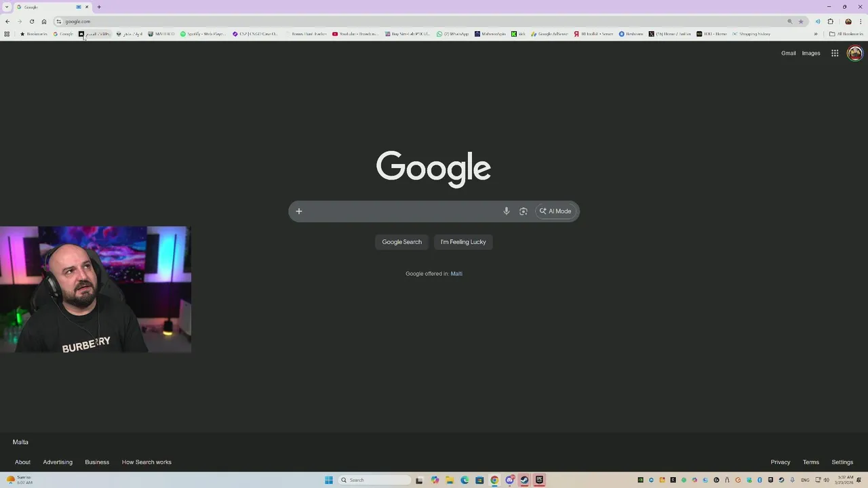Click I'm Feeling Lucky button
Screen dimensions: 868x488
pos(463,242)
